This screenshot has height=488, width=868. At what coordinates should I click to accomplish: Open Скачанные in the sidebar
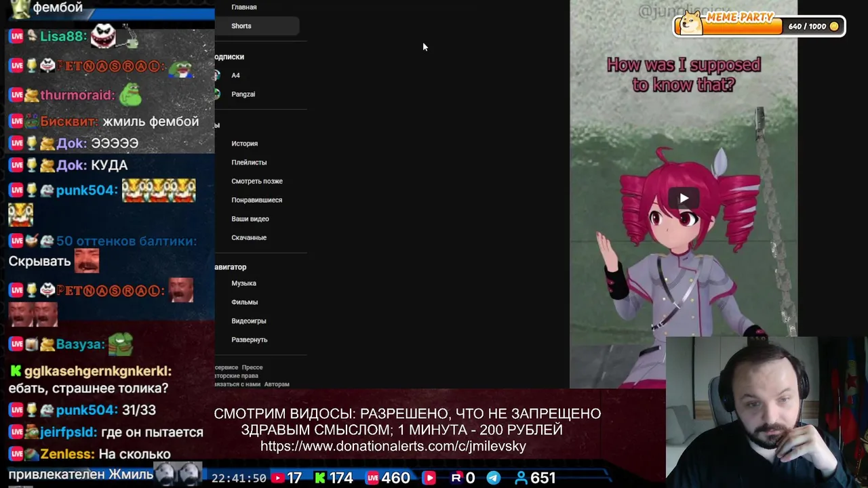[249, 238]
